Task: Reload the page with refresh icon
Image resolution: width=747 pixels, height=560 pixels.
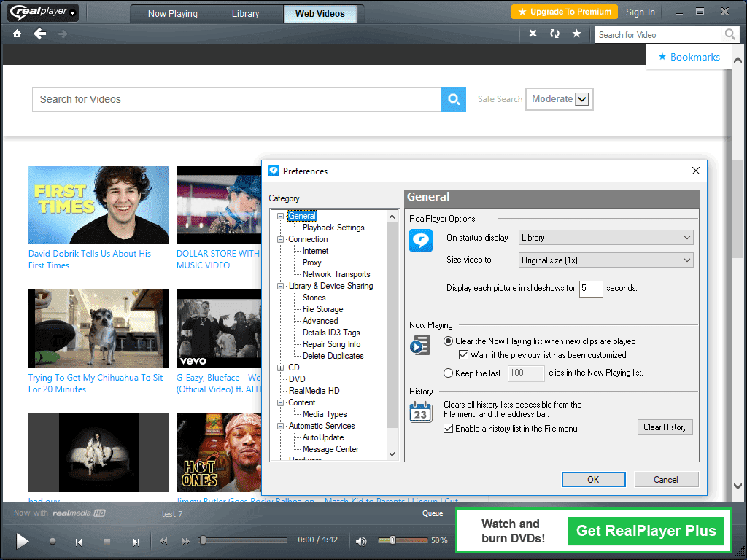Action: [554, 34]
